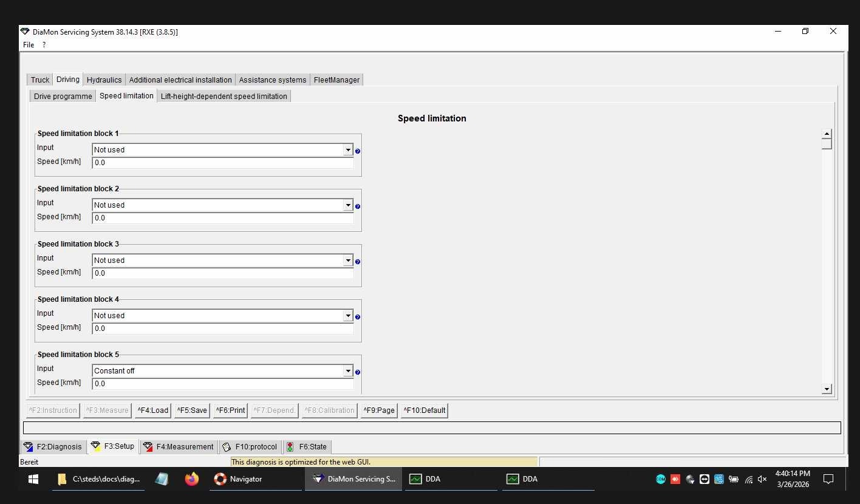Switch to the Hydraulics tab
The image size is (860, 504).
coord(104,80)
